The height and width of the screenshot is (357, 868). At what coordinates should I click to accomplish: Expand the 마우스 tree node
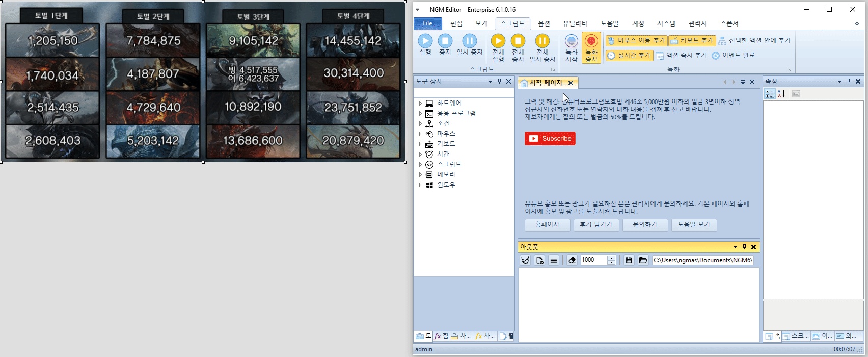pos(420,134)
